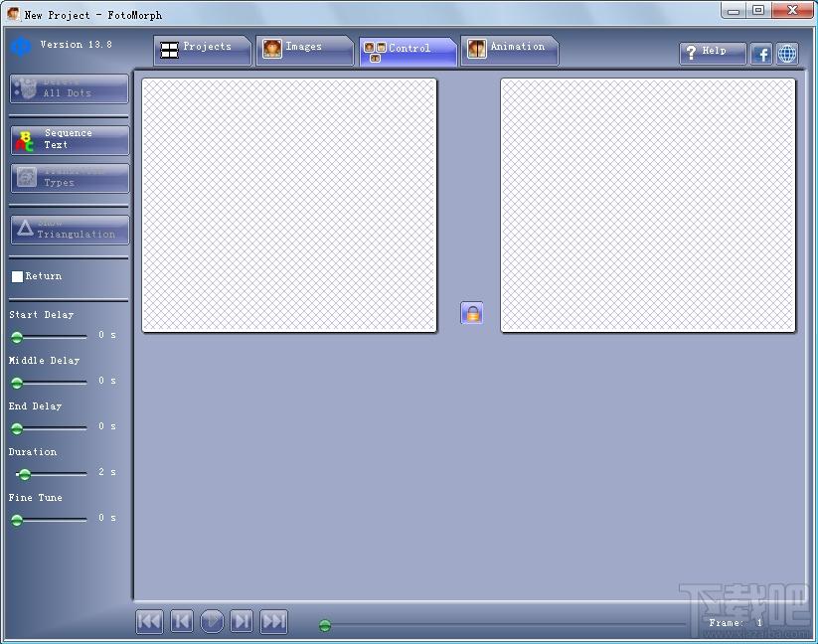Jump to first frame button
The height and width of the screenshot is (644, 818).
(150, 621)
